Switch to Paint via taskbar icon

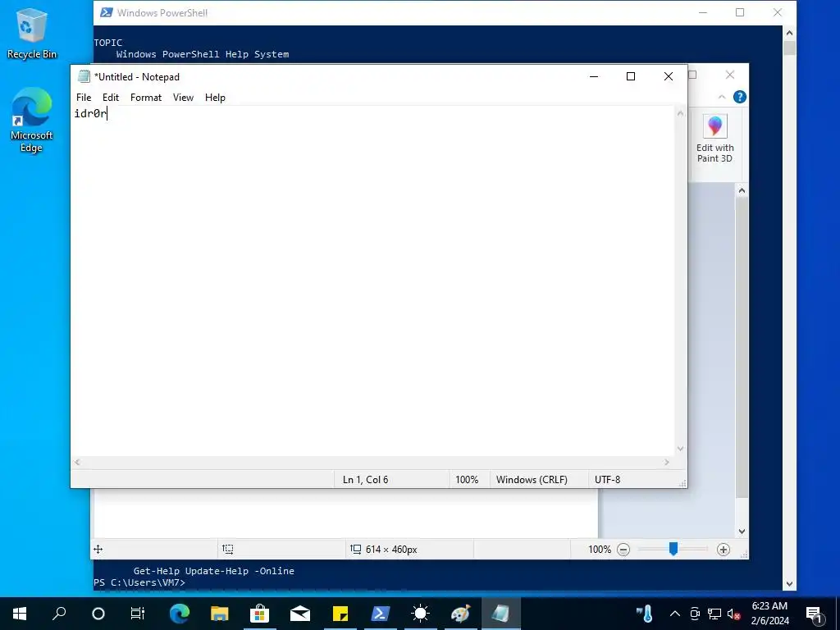(x=461, y=614)
